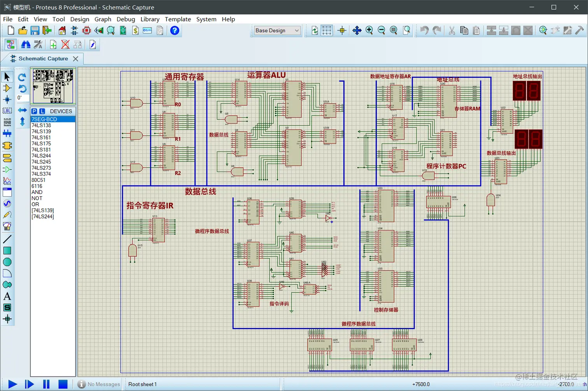Click the schematic overview thumbnail
Viewport: 588px width, 391px height.
[x=53, y=86]
